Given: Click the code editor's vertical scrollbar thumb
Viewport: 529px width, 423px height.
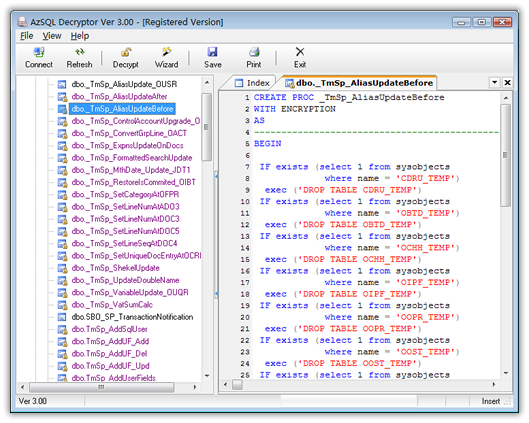Looking at the screenshot, I should 505,155.
